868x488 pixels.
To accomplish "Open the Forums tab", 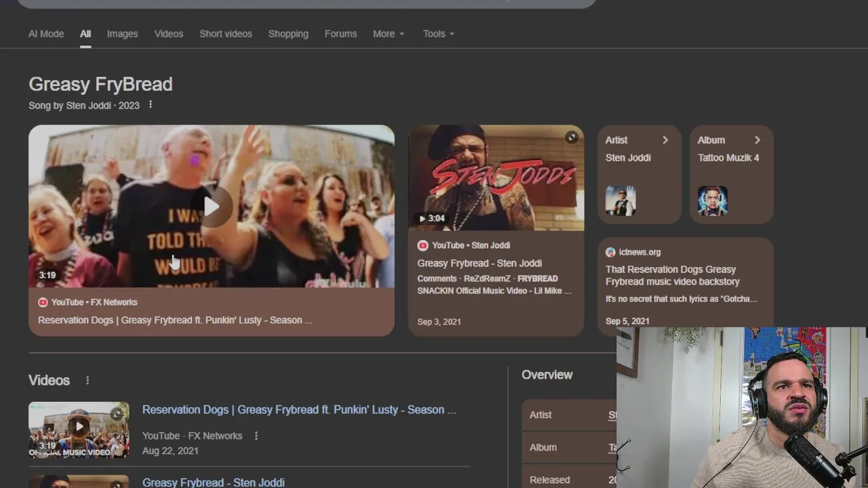I will pos(340,34).
